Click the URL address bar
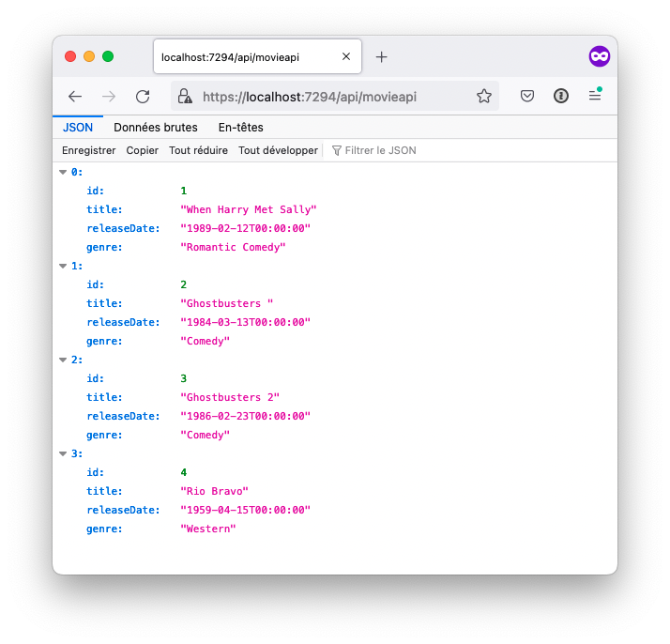This screenshot has height=644, width=670. pyautogui.click(x=335, y=97)
